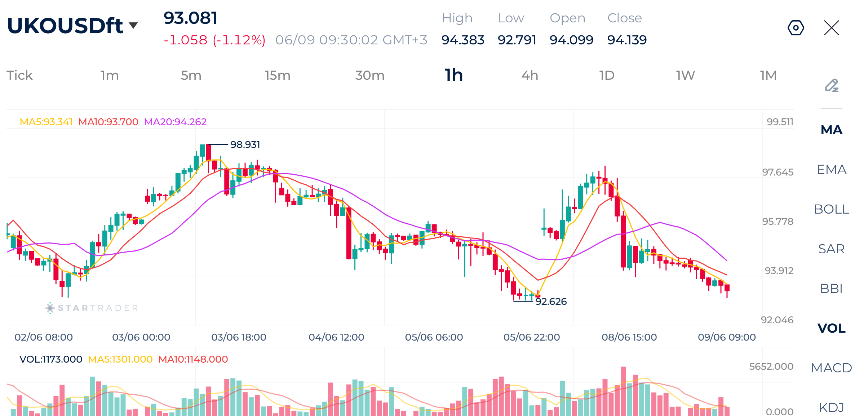Screen dimensions: 868x416
Task: Switch sub-chart to KDJ
Action: click(x=832, y=408)
